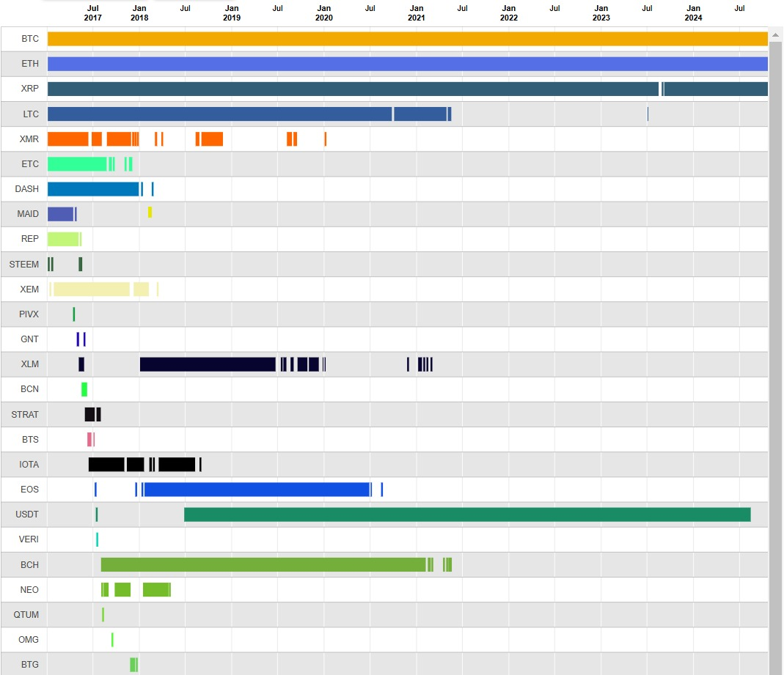Screen dimensions: 784x675
Task: Click the green QTUM timeline marker
Action: pyautogui.click(x=103, y=615)
